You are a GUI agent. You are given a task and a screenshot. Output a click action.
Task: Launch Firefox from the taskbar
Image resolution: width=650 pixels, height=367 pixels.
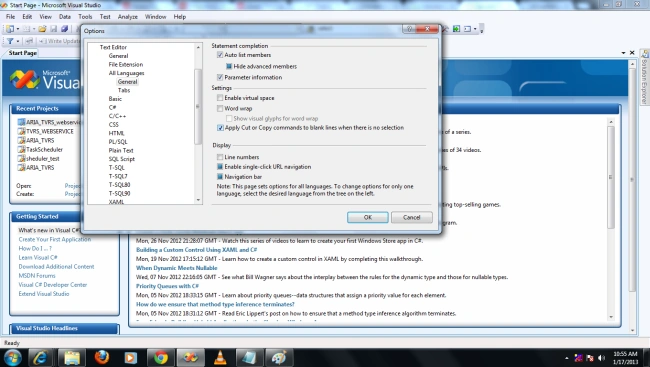pos(102,357)
